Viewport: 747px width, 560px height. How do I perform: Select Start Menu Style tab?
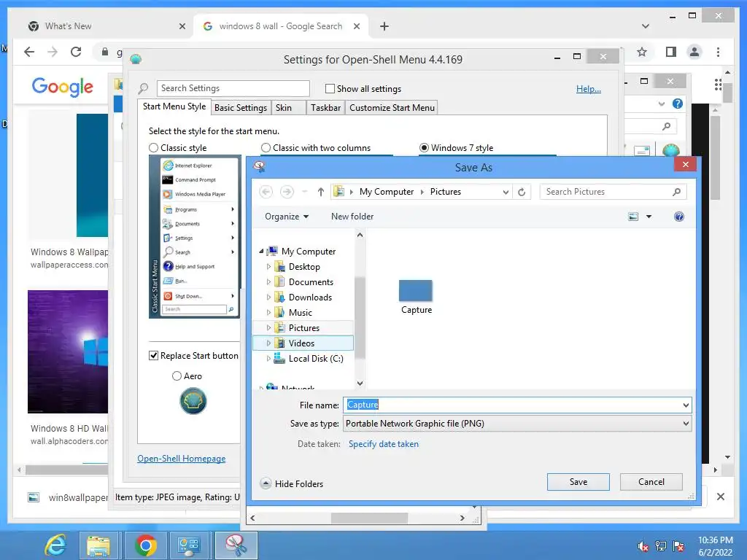coord(174,106)
